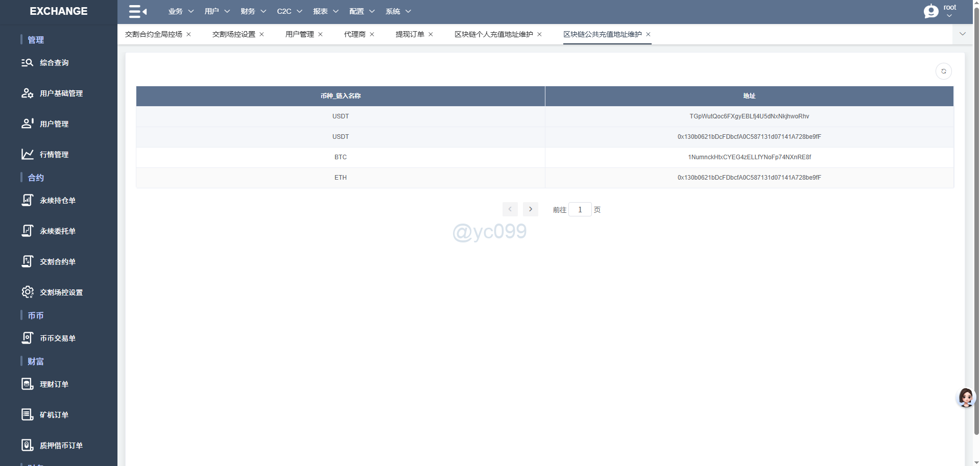This screenshot has width=980, height=466.
Task: Click the refresh icon above table
Action: coord(943,71)
